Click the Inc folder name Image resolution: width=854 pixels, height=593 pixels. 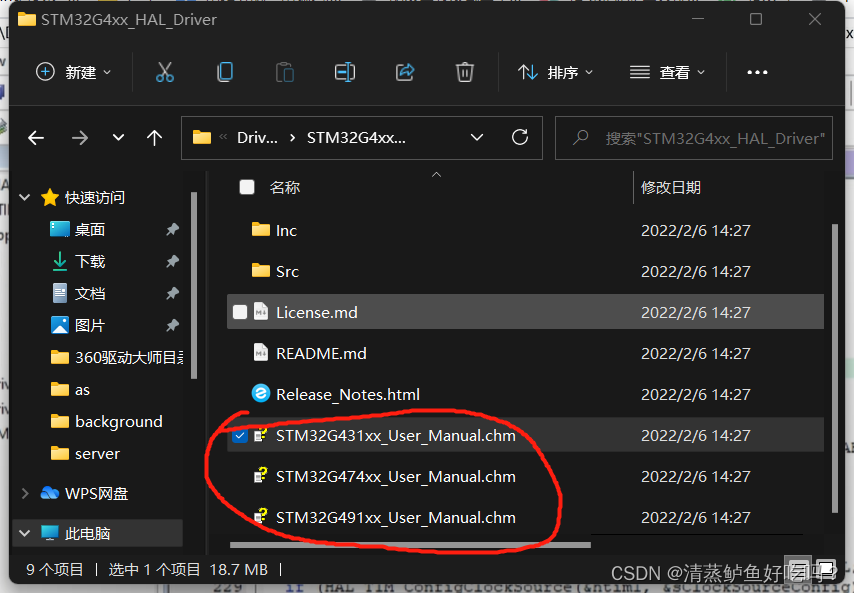click(286, 230)
